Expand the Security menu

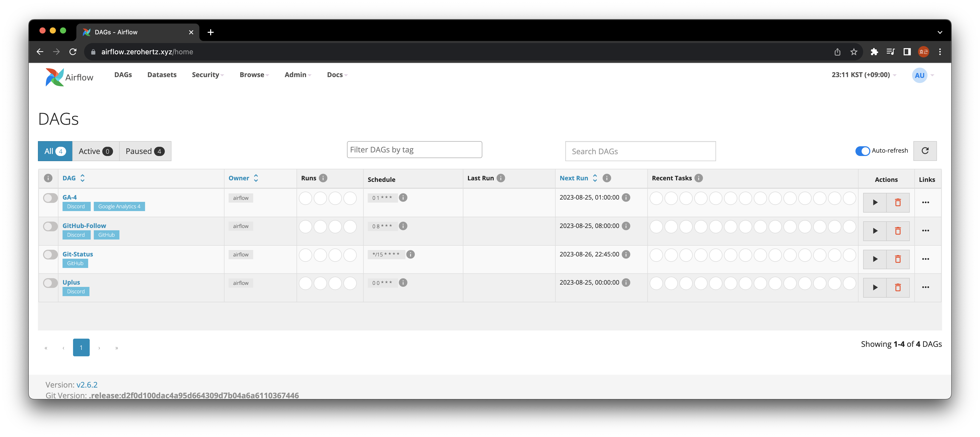206,74
